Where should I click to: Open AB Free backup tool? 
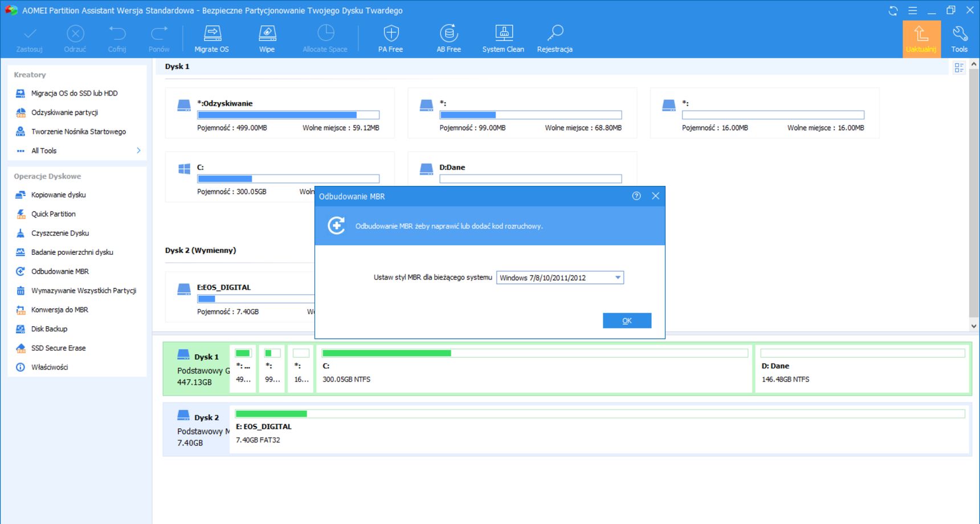tap(449, 39)
